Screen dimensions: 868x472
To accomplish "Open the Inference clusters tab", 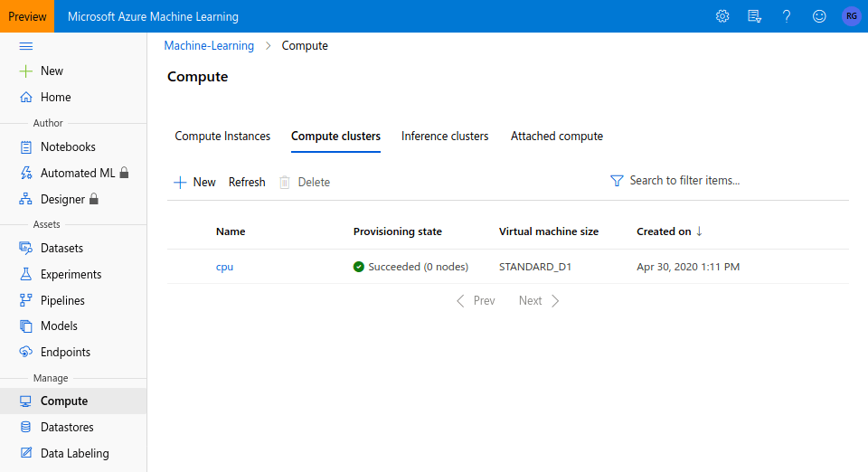I will (x=445, y=137).
